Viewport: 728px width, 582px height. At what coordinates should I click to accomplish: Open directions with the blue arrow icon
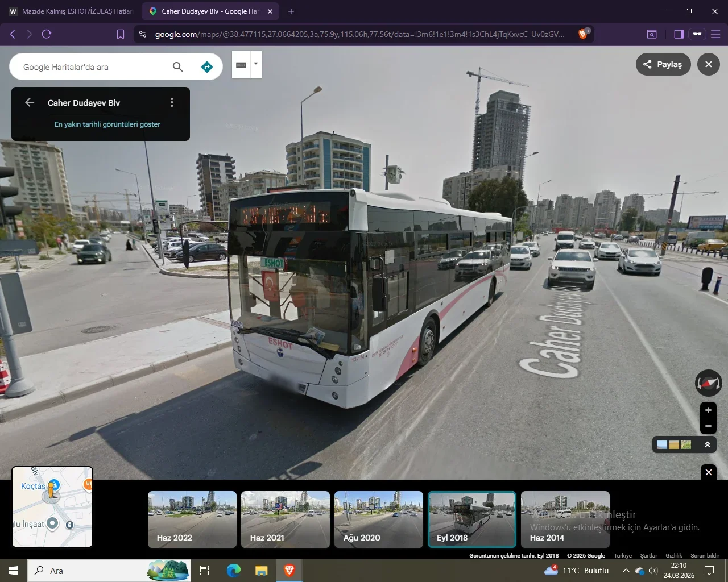tap(207, 67)
